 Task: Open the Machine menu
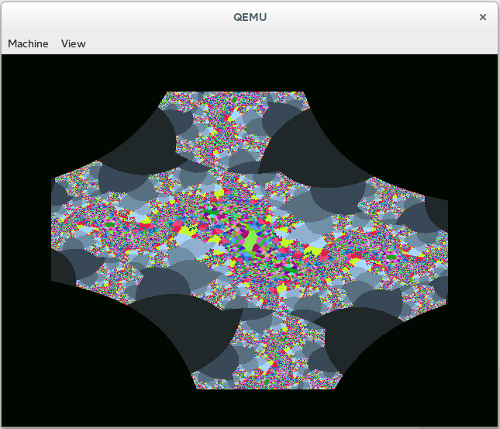(28, 44)
